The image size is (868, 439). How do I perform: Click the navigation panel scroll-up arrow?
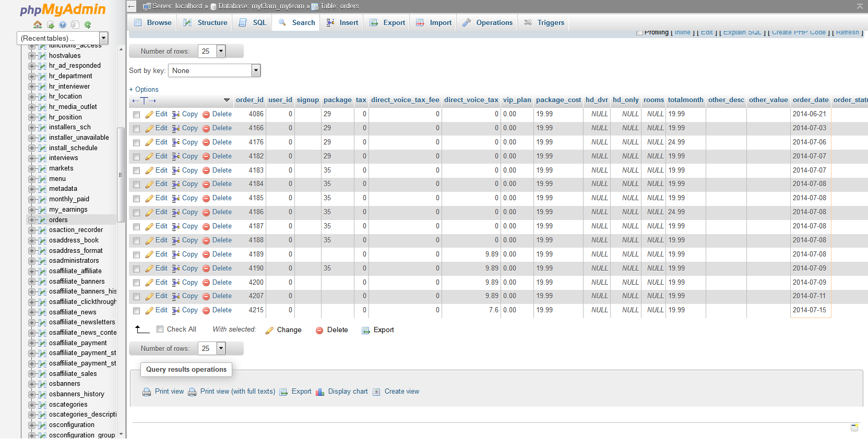pyautogui.click(x=121, y=50)
